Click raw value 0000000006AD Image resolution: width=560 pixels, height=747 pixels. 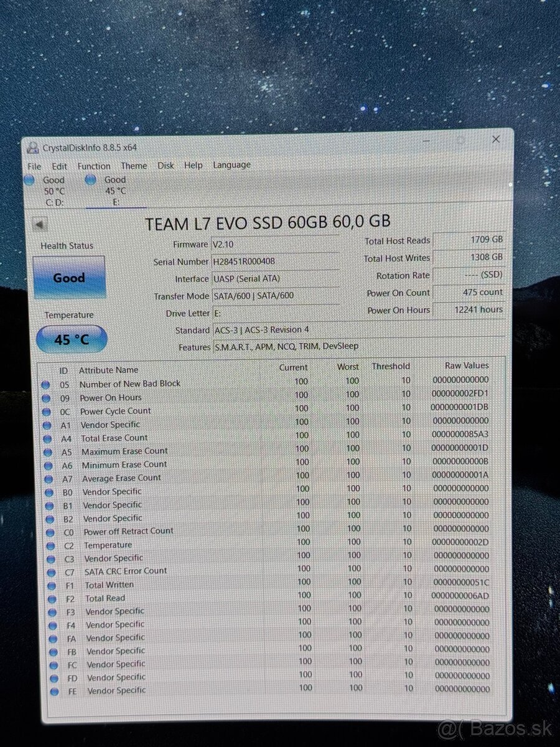click(461, 595)
